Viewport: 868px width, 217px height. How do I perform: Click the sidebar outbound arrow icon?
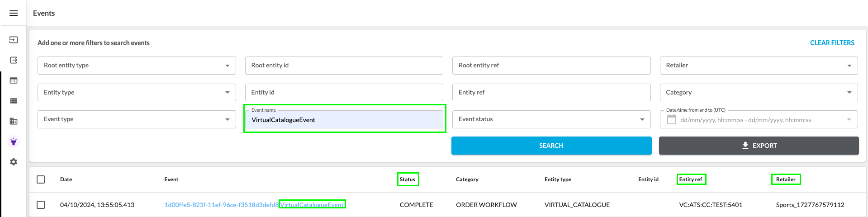pyautogui.click(x=14, y=60)
